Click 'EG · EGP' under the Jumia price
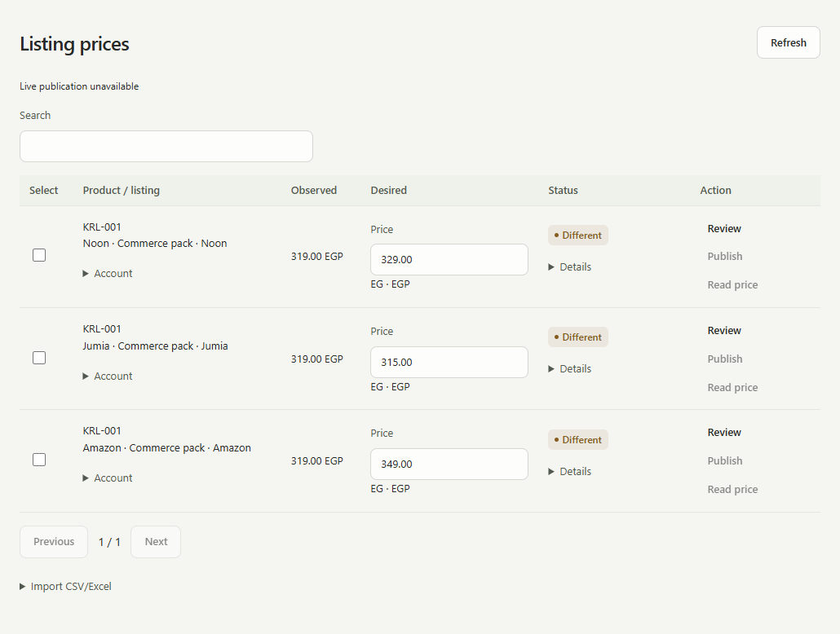840x634 pixels. pyautogui.click(x=390, y=386)
